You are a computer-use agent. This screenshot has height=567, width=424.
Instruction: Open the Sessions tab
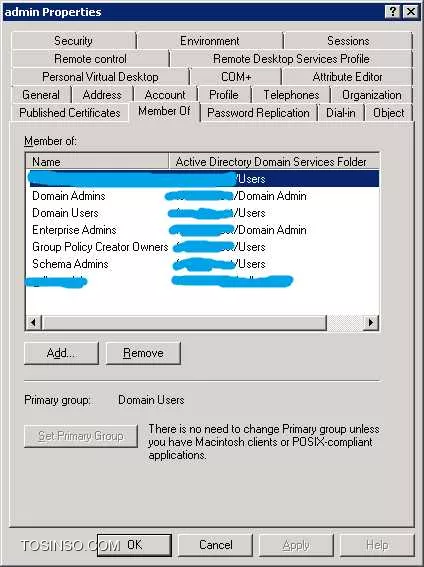point(348,40)
